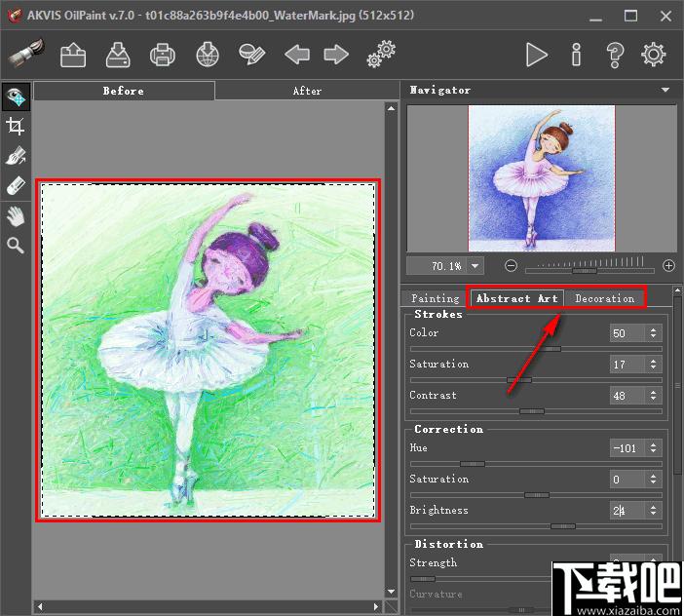Click the image window scroll down arrow

click(x=392, y=592)
